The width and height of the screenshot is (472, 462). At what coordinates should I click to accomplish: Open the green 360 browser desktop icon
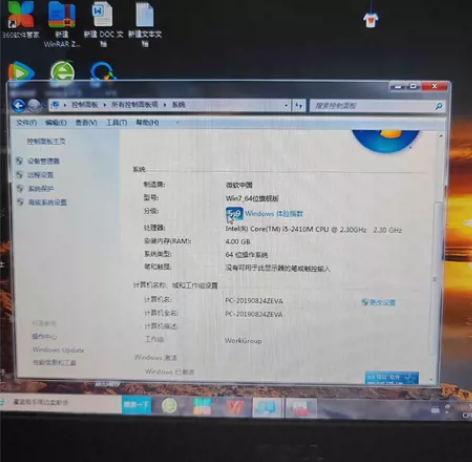tap(62, 71)
